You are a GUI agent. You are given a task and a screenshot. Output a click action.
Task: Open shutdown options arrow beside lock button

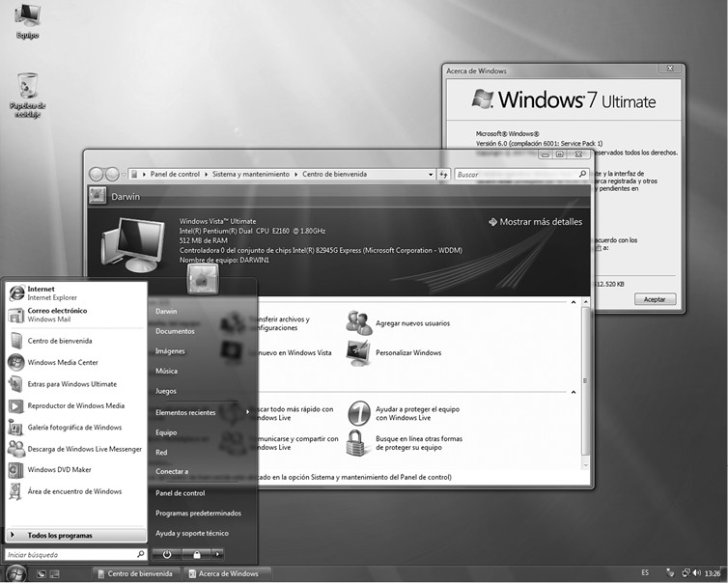click(218, 554)
